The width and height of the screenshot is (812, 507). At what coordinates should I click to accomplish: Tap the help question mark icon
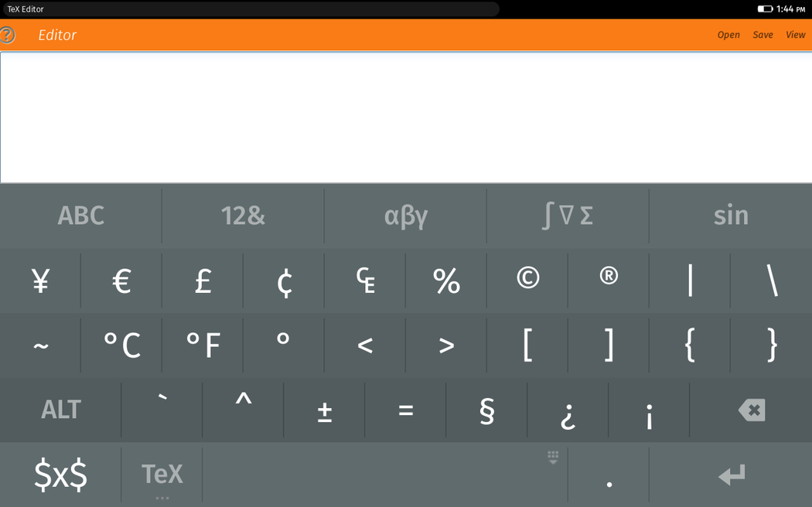[x=7, y=36]
